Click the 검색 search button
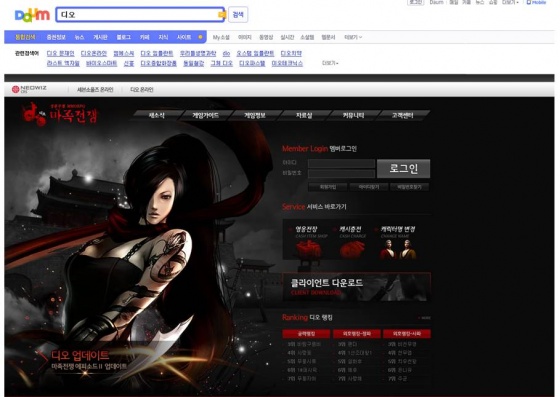The height and width of the screenshot is (397, 560). 238,15
